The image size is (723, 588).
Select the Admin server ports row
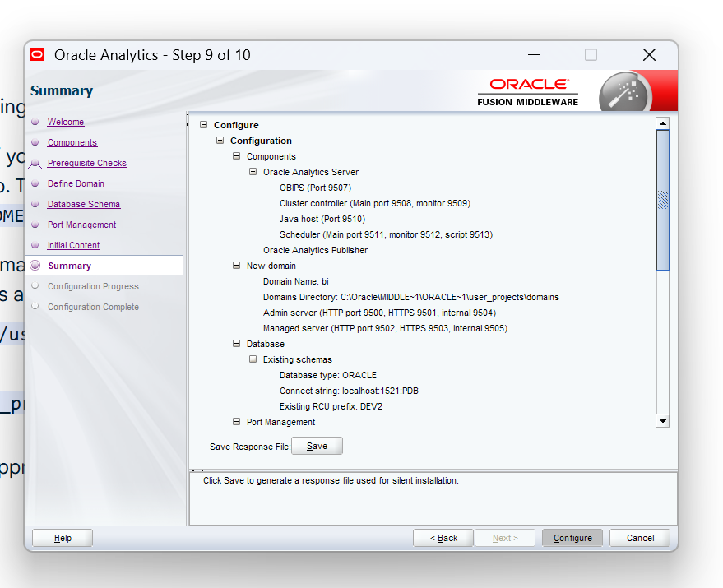click(379, 313)
